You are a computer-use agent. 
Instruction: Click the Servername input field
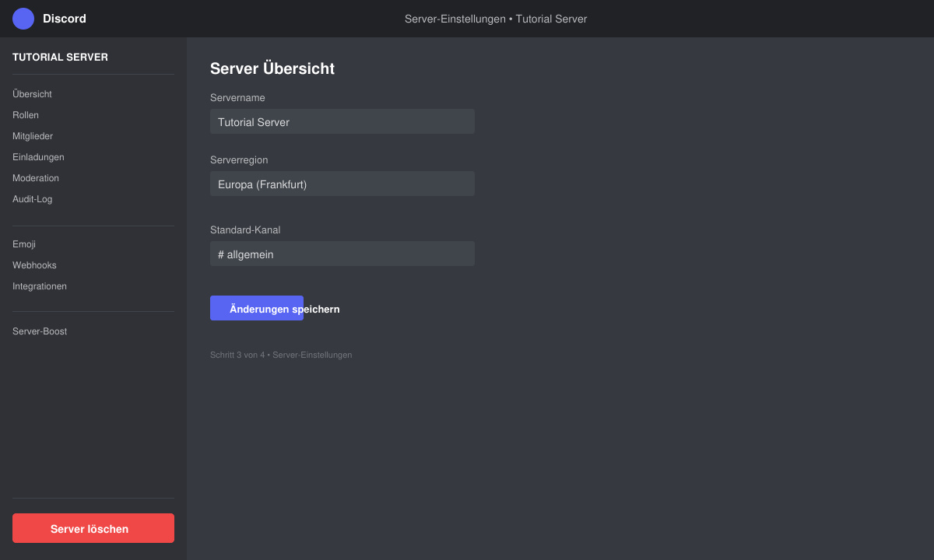click(342, 121)
